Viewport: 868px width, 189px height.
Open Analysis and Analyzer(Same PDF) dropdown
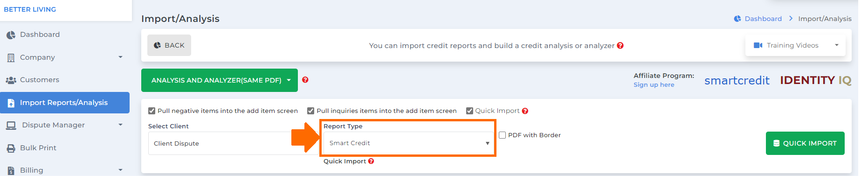pyautogui.click(x=220, y=80)
